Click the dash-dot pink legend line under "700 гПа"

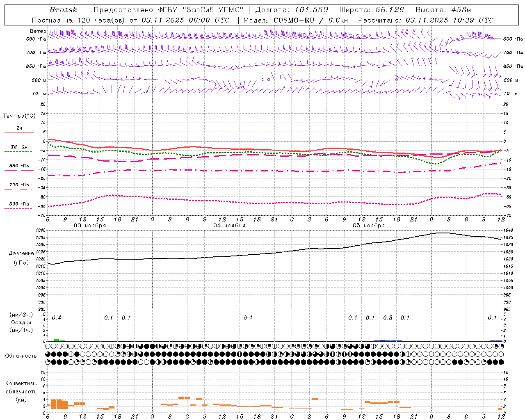click(x=18, y=189)
